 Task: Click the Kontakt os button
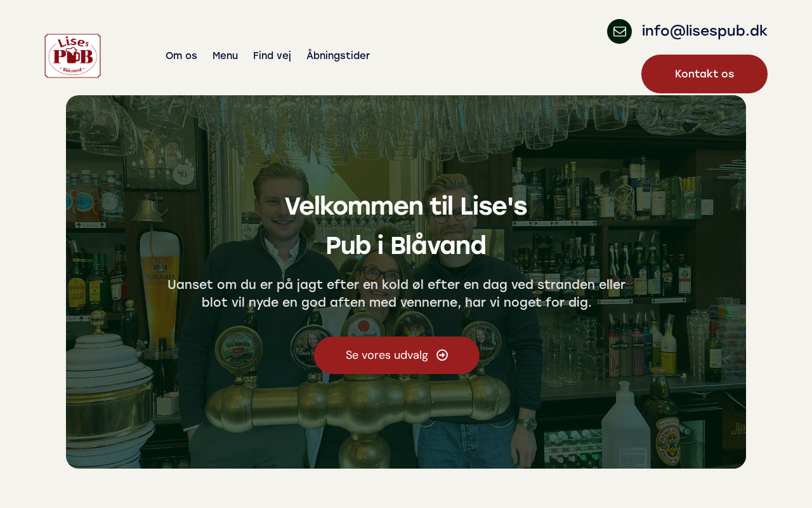click(x=704, y=74)
